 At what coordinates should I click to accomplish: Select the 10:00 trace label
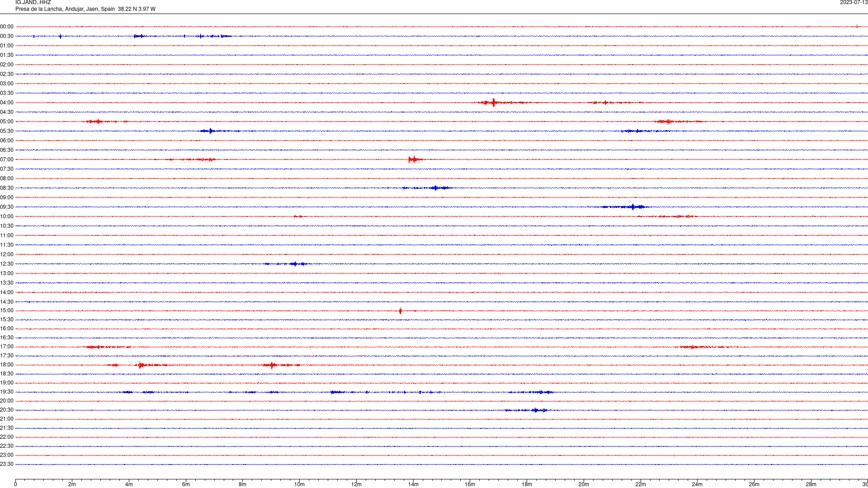pyautogui.click(x=7, y=216)
